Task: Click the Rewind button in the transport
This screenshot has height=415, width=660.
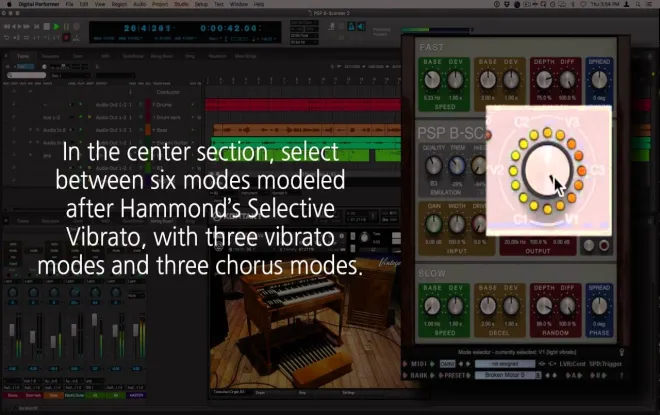Action: coord(7,27)
